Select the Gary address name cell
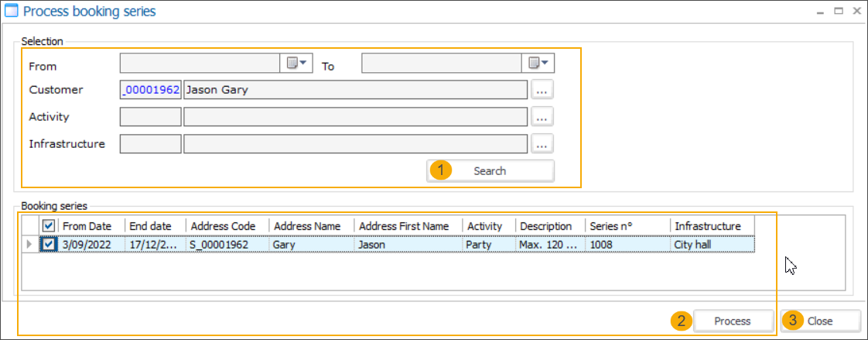 point(313,244)
